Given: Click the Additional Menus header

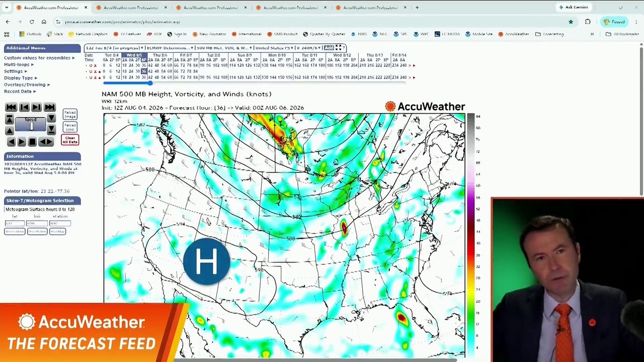Looking at the screenshot, I should 42,48.
